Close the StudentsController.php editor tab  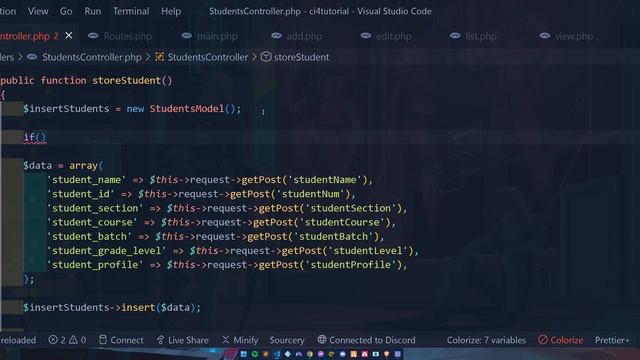pos(69,36)
